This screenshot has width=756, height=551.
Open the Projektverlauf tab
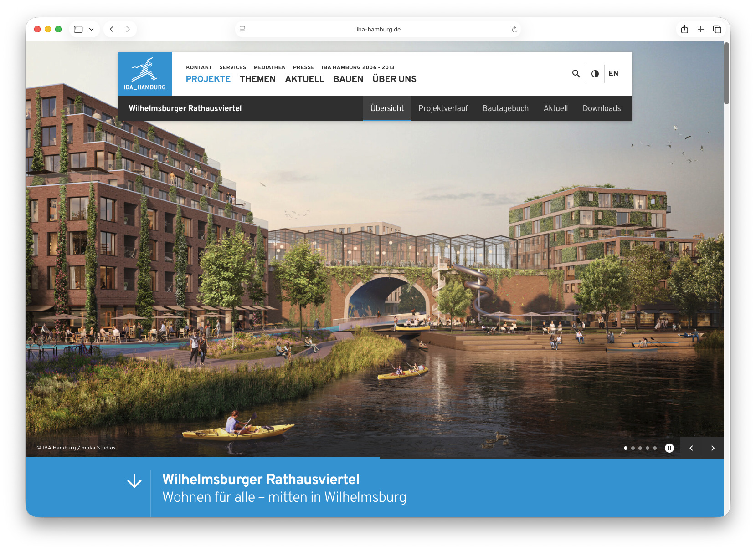pos(443,108)
